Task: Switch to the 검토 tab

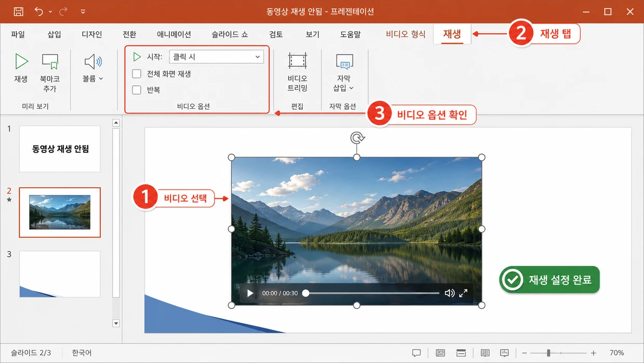Action: tap(276, 34)
